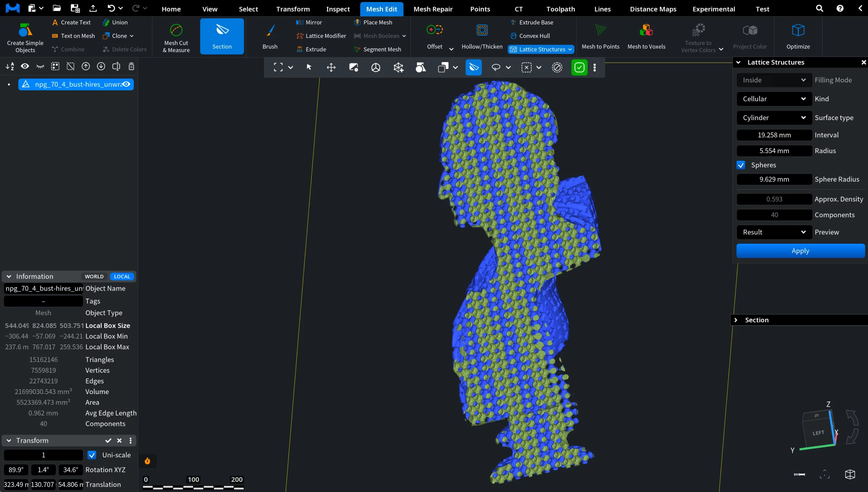Open Create Simple Objects

pyautogui.click(x=25, y=36)
